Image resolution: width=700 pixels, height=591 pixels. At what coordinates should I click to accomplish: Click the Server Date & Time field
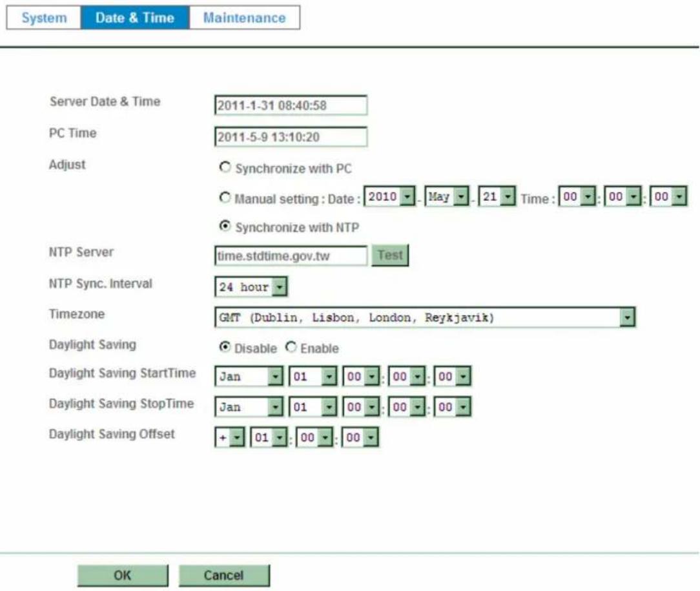tap(291, 105)
